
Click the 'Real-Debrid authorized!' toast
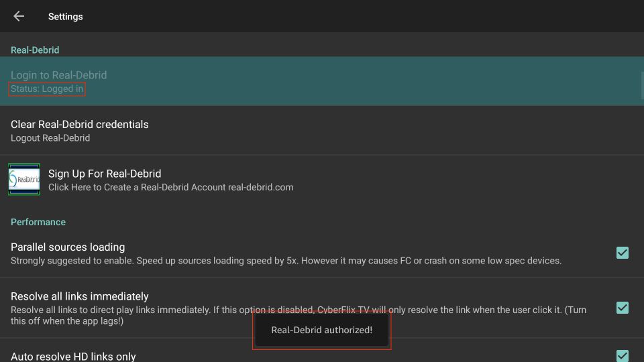coord(321,330)
